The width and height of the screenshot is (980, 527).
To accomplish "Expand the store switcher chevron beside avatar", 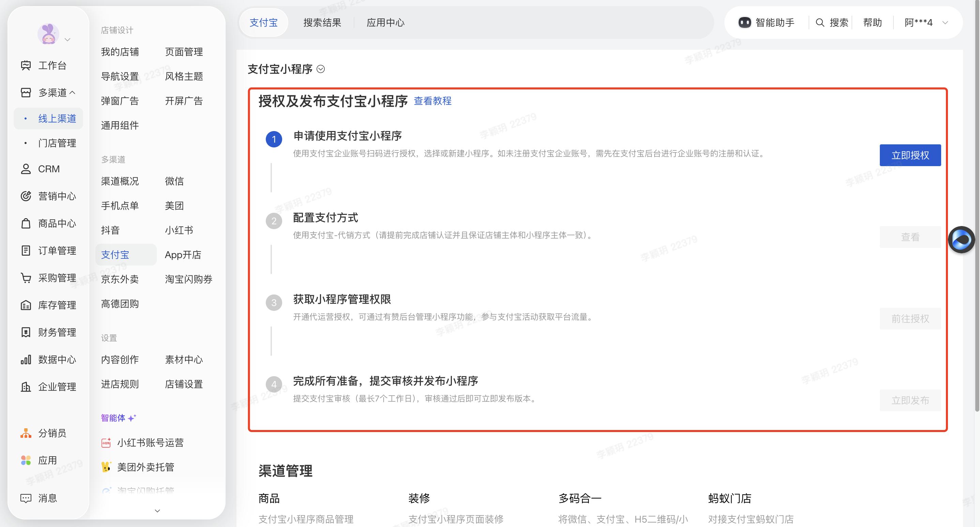I will pos(68,39).
